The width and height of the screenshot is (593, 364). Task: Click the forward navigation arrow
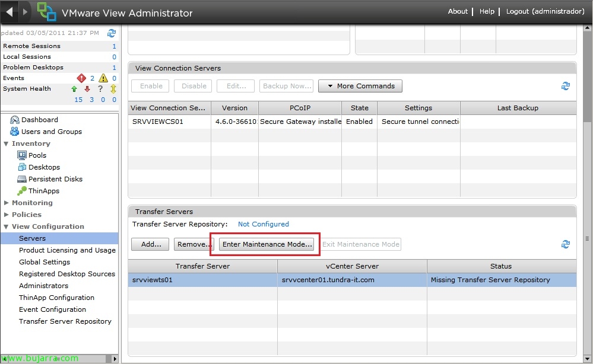tap(26, 12)
